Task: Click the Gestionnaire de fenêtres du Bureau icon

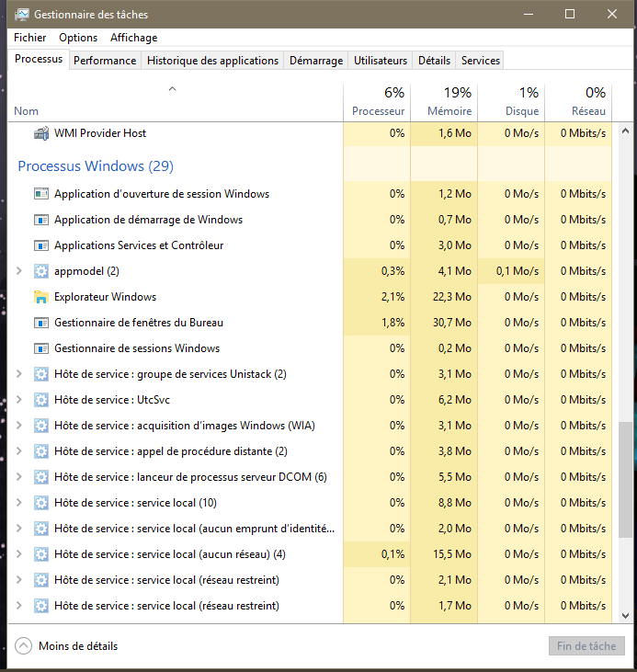Action: pos(41,323)
